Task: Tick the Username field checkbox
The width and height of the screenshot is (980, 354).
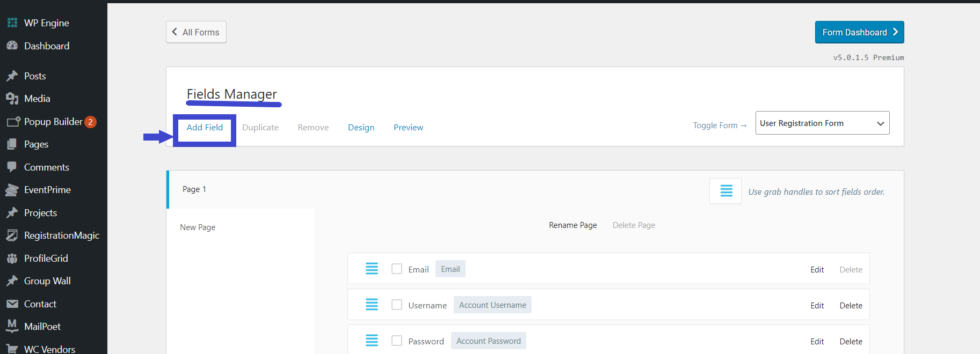Action: pyautogui.click(x=397, y=305)
